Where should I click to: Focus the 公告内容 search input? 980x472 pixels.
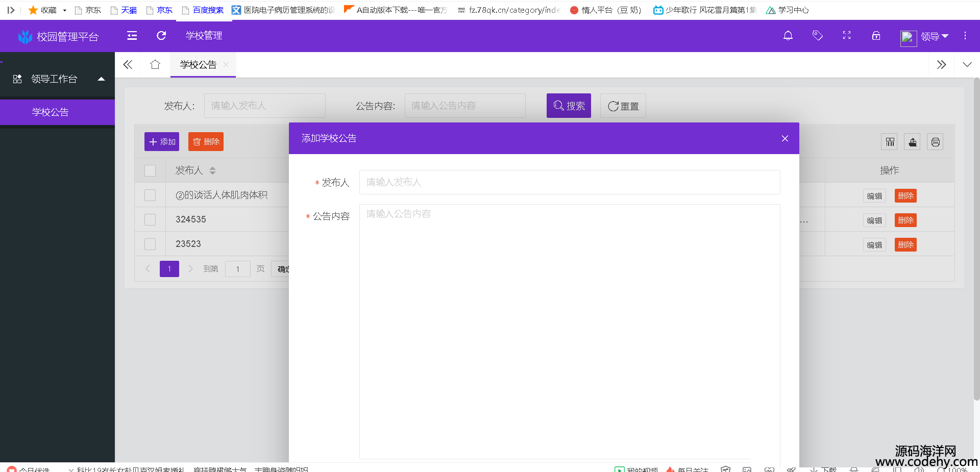[x=465, y=106]
